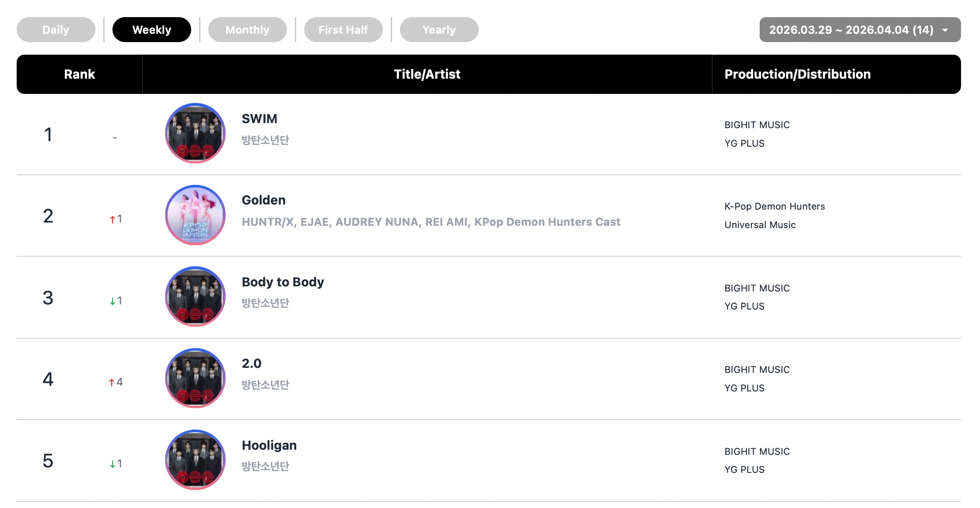This screenshot has width=980, height=508.
Task: Open the Golden album cover thumbnail
Action: [x=195, y=215]
